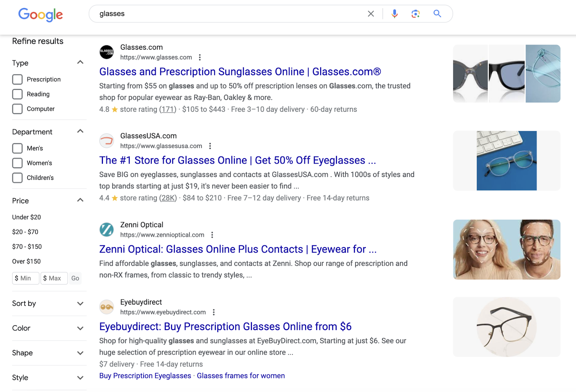
Task: Click the GlassesUSA keyboard-and-glasses thumbnail image
Action: click(506, 160)
